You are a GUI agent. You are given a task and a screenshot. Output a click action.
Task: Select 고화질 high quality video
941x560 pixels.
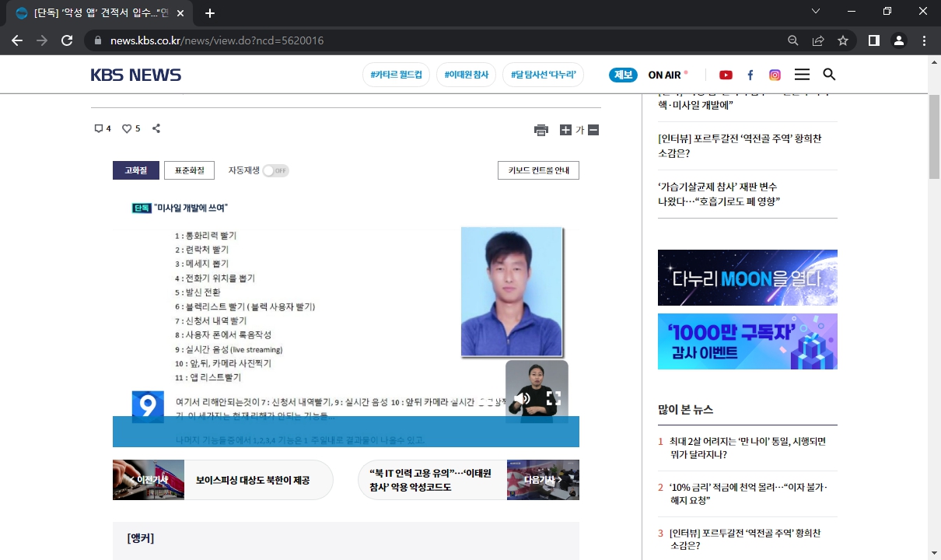click(x=136, y=170)
